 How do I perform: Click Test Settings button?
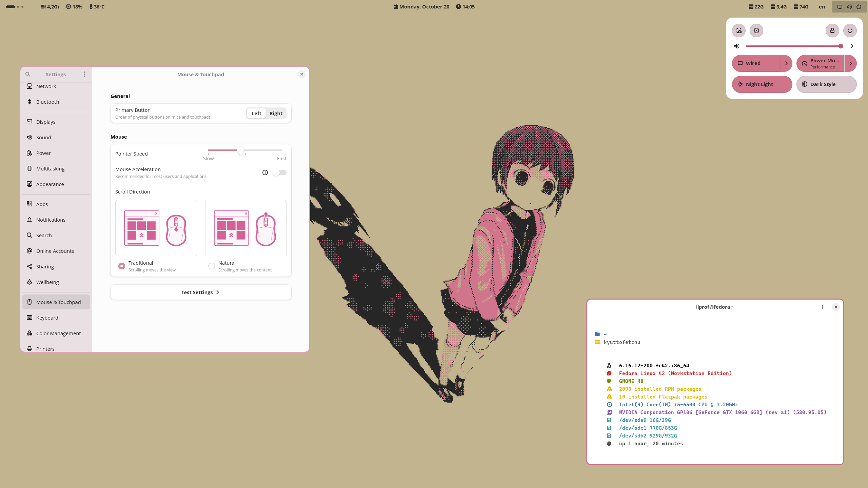point(200,292)
